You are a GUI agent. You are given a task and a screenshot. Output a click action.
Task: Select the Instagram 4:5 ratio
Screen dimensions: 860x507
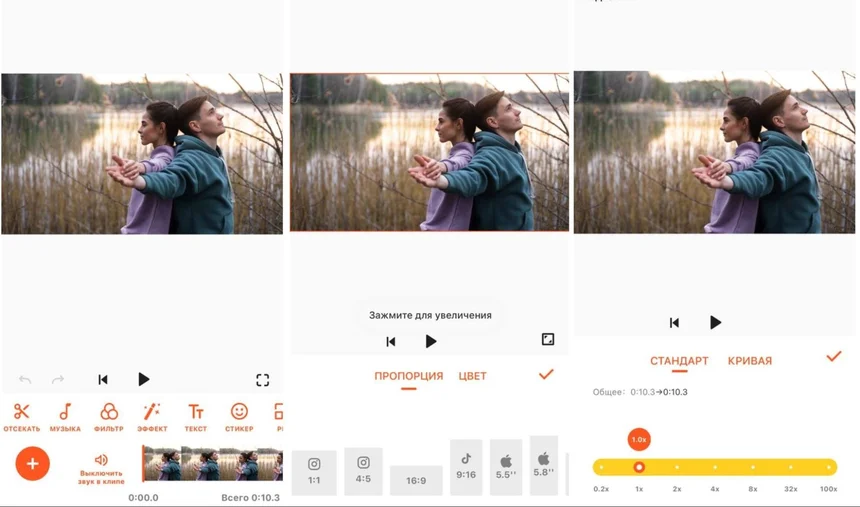(x=363, y=471)
